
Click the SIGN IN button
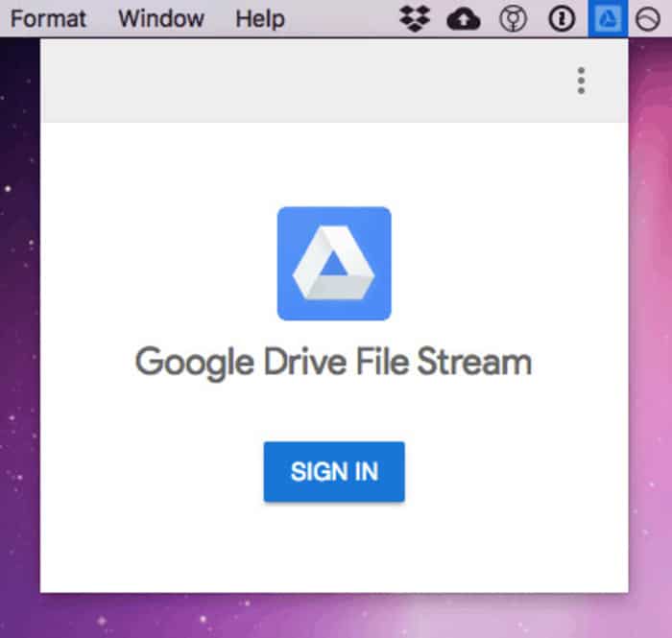coord(334,471)
